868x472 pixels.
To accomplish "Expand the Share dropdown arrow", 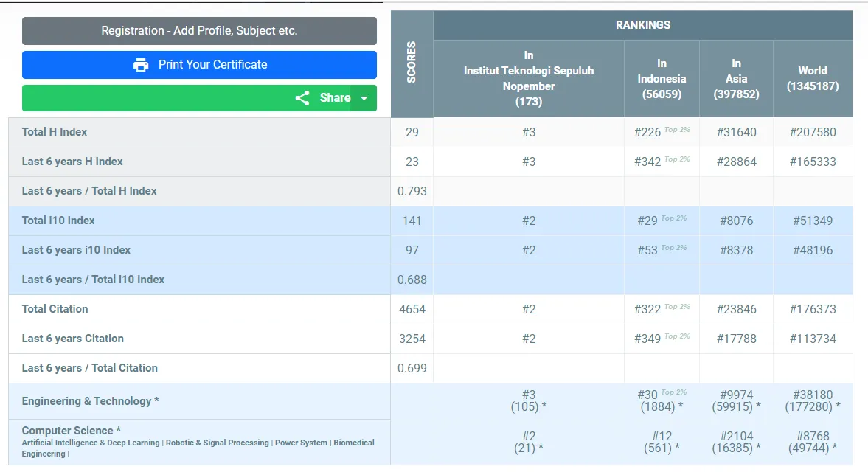I will [x=364, y=98].
